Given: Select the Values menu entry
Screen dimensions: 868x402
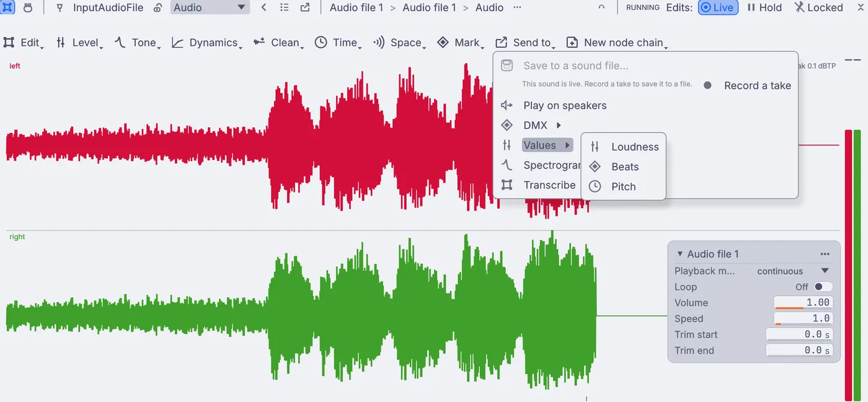Looking at the screenshot, I should [x=547, y=145].
